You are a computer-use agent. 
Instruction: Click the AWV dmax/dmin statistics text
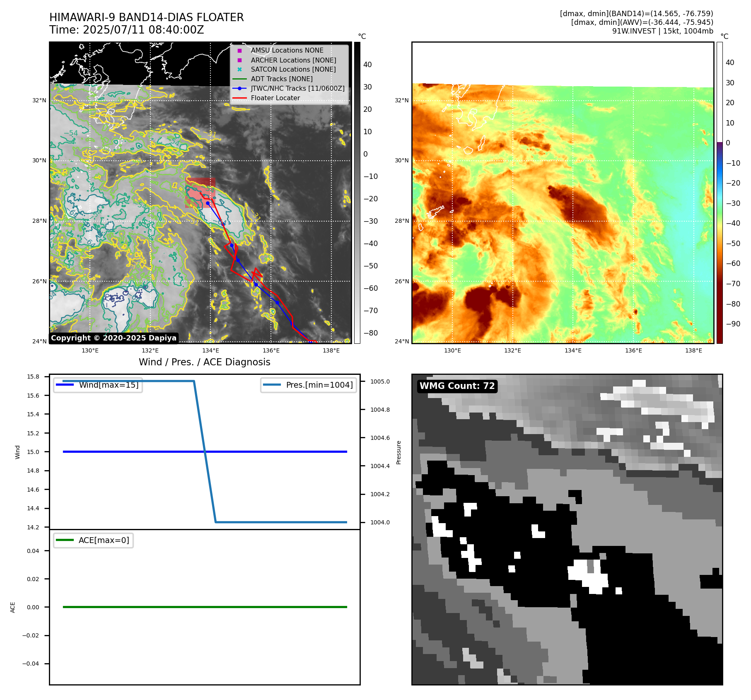(x=642, y=22)
